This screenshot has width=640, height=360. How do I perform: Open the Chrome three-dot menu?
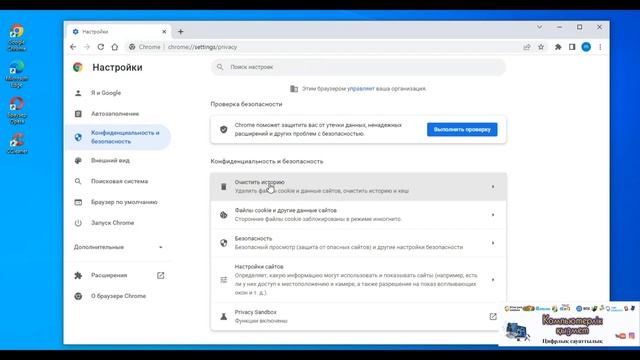tap(600, 47)
